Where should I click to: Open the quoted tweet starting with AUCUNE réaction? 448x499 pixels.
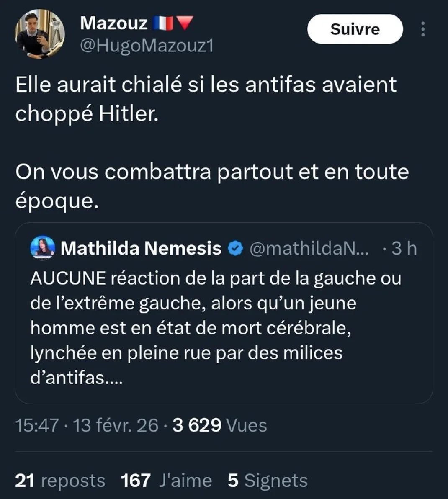click(x=216, y=328)
